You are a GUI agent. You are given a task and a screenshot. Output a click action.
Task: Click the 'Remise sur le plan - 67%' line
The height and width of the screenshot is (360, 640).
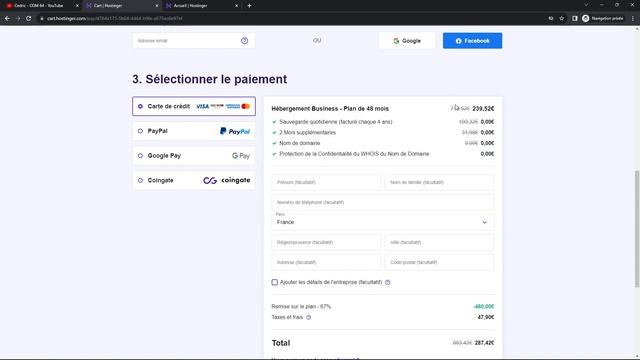click(301, 307)
